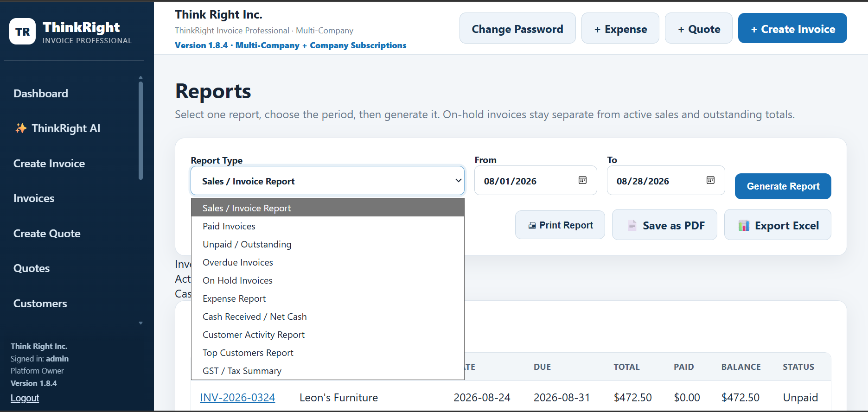Expand the Report Type dropdown

(327, 181)
